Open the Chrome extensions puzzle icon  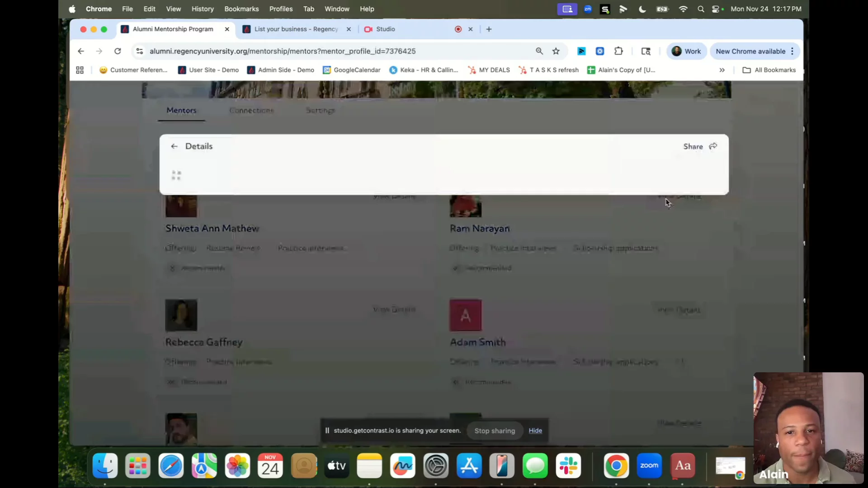[618, 52]
